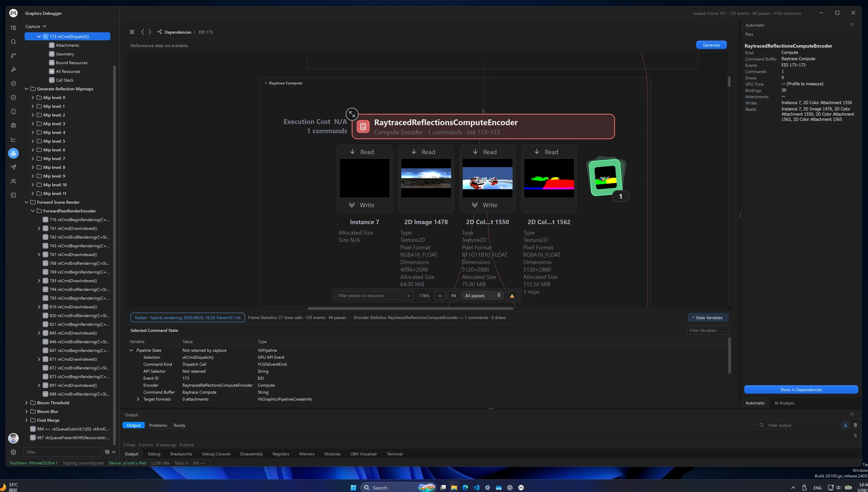Switch to the Disassembly tab
The height and width of the screenshot is (492, 868).
[251, 454]
